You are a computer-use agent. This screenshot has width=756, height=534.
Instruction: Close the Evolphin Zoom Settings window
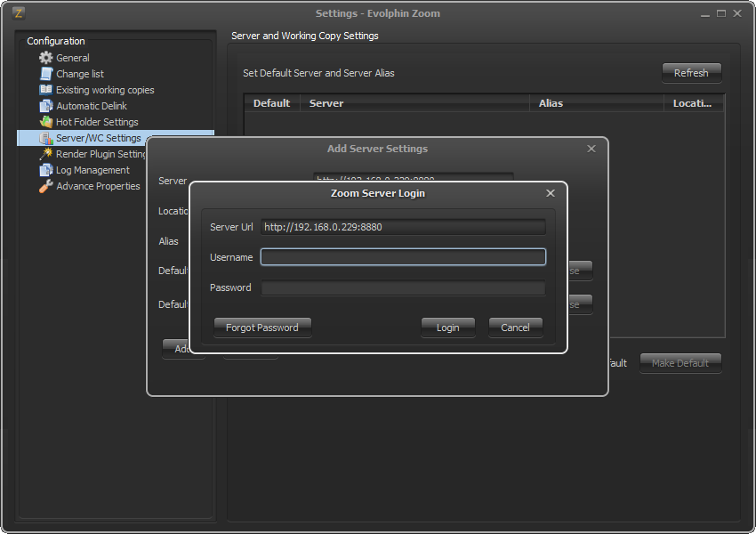(737, 13)
